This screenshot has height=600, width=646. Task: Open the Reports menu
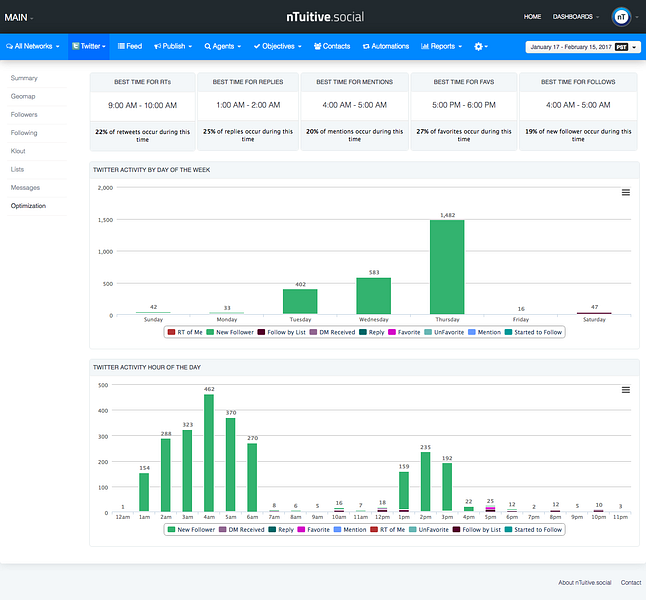[x=441, y=46]
